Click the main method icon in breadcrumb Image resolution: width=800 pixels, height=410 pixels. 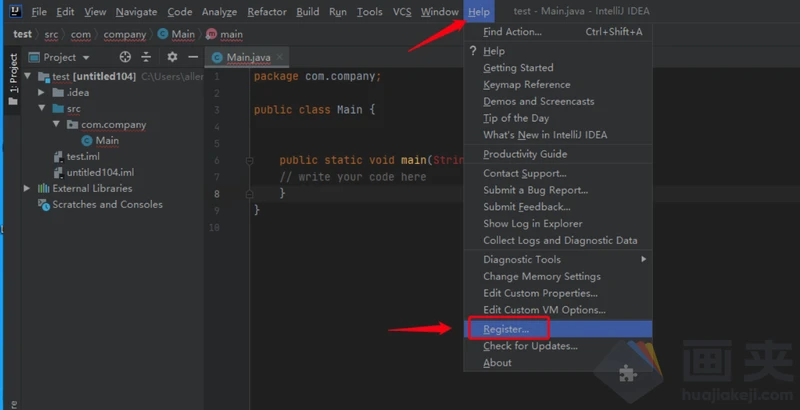[x=211, y=34]
